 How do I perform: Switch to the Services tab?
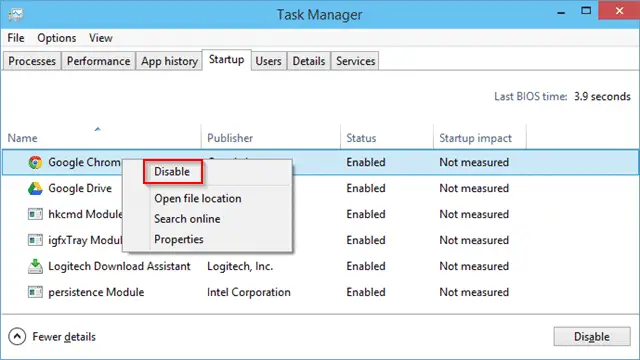356,61
